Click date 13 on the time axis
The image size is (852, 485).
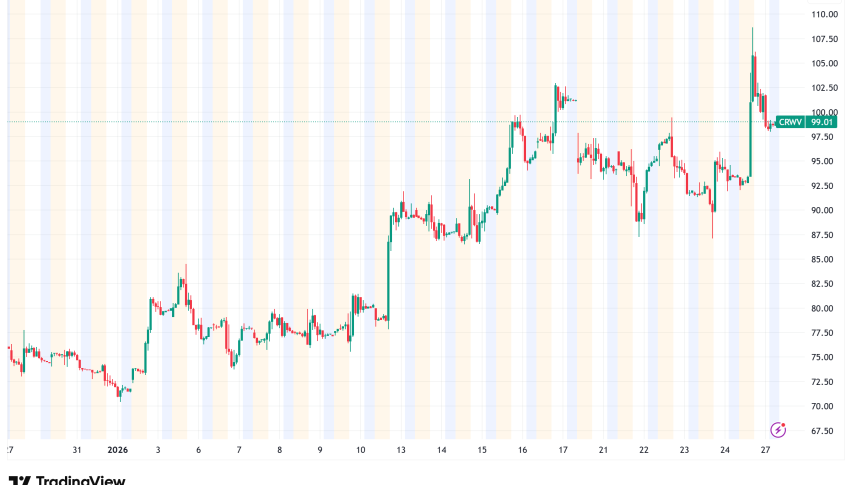click(401, 451)
